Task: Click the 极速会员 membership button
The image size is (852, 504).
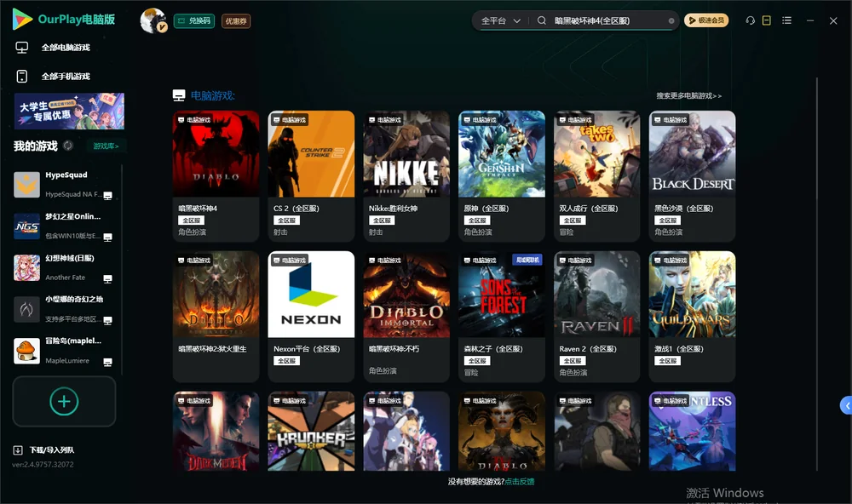Action: (705, 20)
